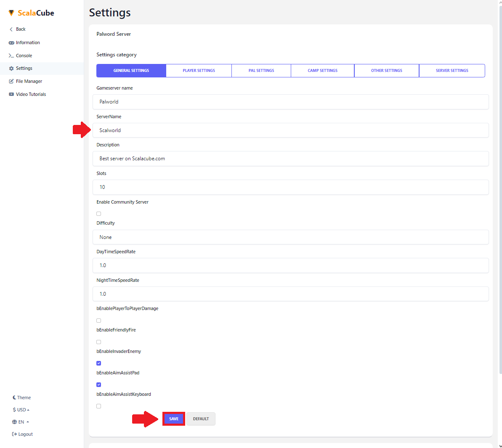Screen dimensions: 502x448
Task: Click the moon icon to change theme
Action: 14,397
